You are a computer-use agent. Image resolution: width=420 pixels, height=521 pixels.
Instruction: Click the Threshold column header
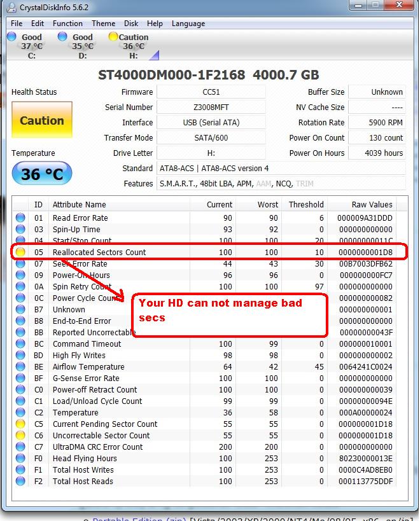click(305, 204)
